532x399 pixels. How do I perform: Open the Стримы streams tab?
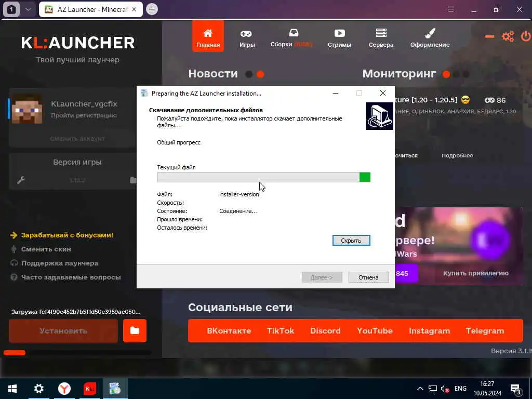pos(339,38)
